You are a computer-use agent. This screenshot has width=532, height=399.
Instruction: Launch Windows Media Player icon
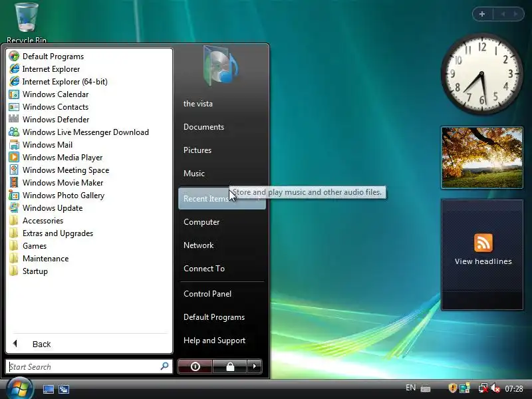tap(14, 158)
